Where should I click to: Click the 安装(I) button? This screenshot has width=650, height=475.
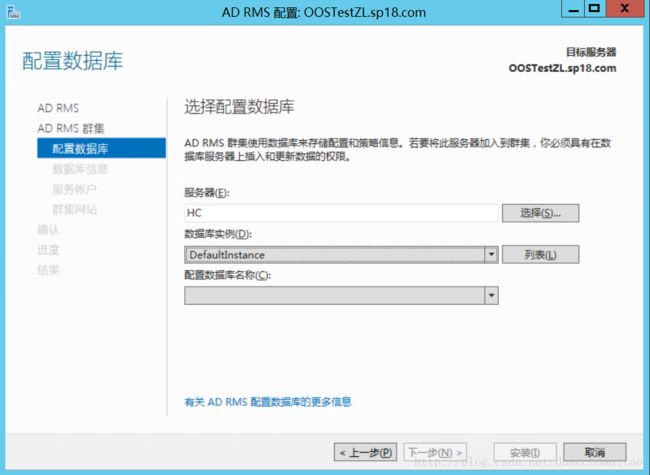point(525,452)
